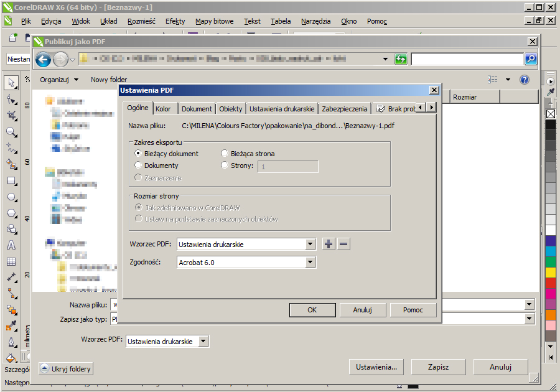Open the Wzorzec PDF dropdown in Ustawienia PDF

tap(310, 244)
